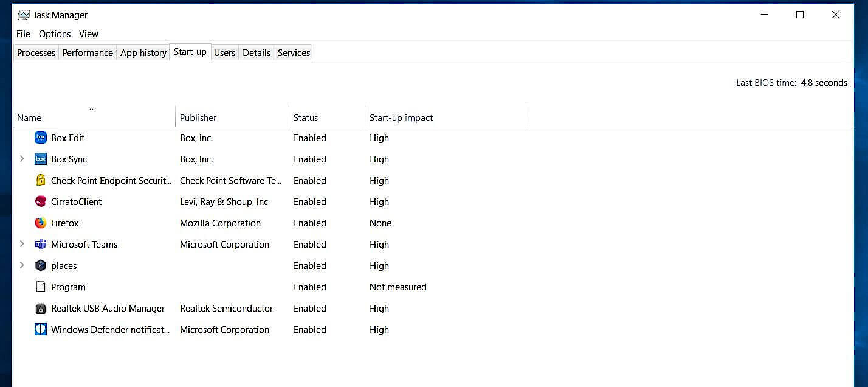Expand the Microsoft Teams entry

pos(22,244)
